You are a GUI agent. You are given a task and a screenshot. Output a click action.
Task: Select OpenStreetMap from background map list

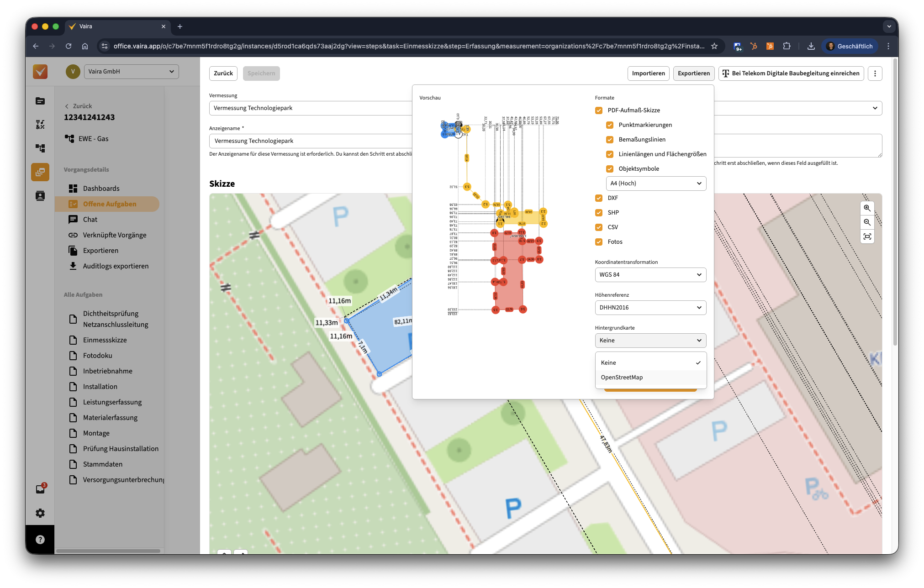pos(622,378)
